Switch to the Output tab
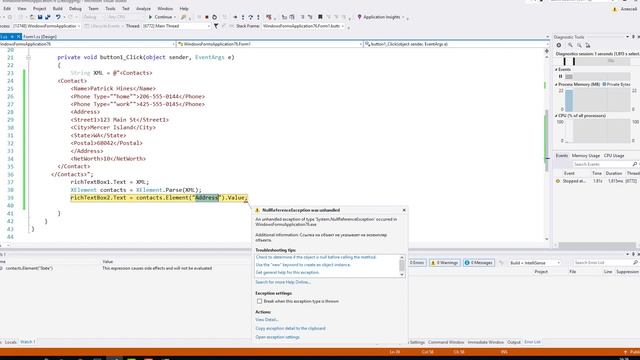Image resolution: width=640 pixels, height=360 pixels. 514,342
